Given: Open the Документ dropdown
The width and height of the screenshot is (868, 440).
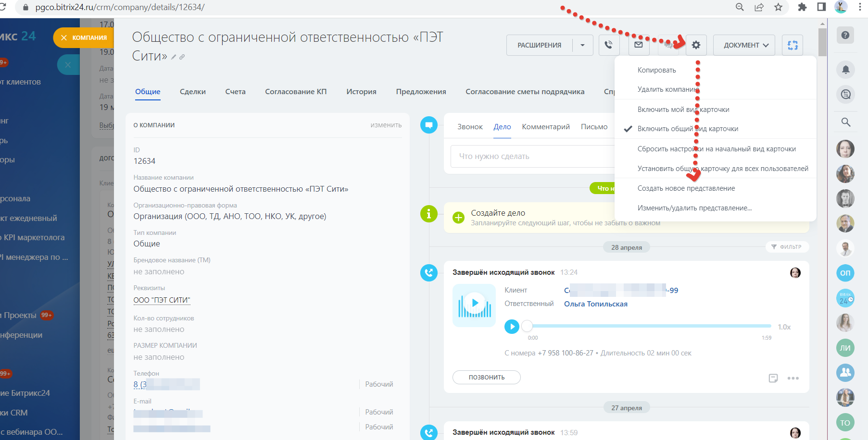Looking at the screenshot, I should click(744, 45).
